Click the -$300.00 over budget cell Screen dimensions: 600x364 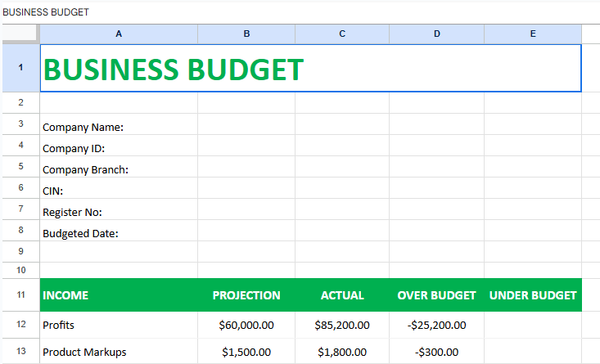pyautogui.click(x=436, y=352)
